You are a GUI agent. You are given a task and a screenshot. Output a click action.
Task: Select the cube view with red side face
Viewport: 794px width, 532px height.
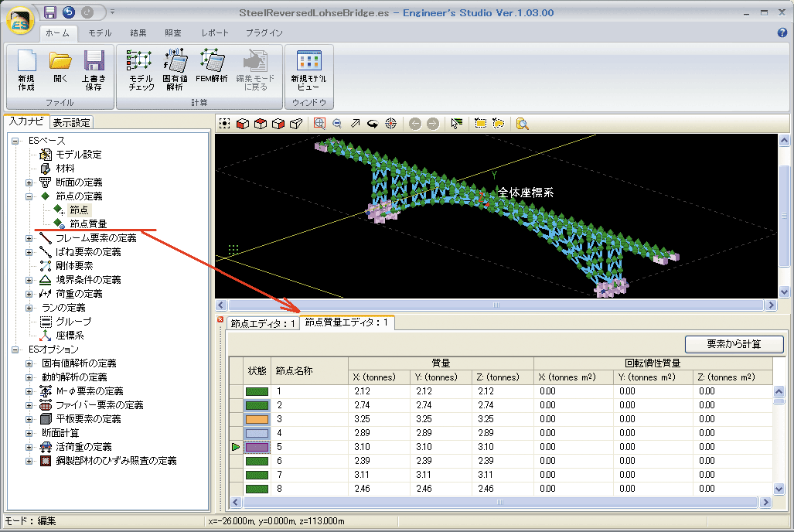click(x=278, y=124)
